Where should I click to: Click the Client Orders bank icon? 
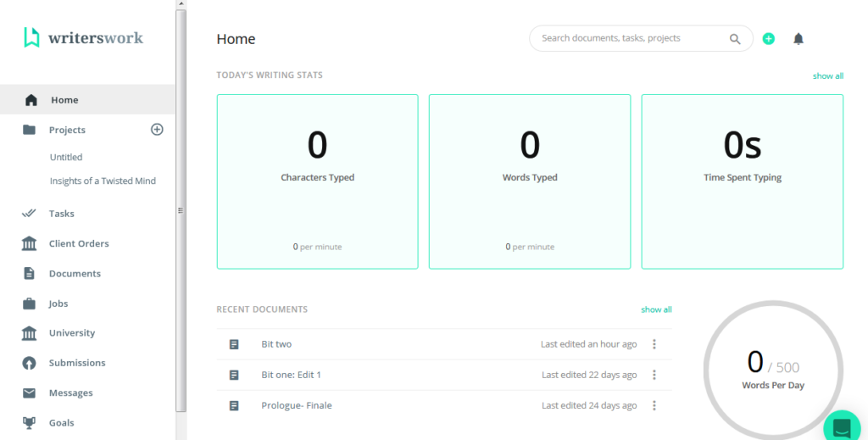pyautogui.click(x=30, y=243)
